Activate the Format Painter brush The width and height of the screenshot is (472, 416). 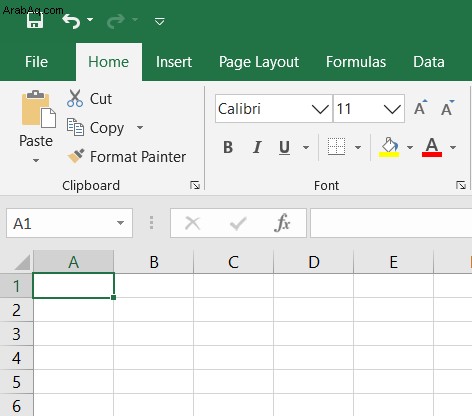76,156
